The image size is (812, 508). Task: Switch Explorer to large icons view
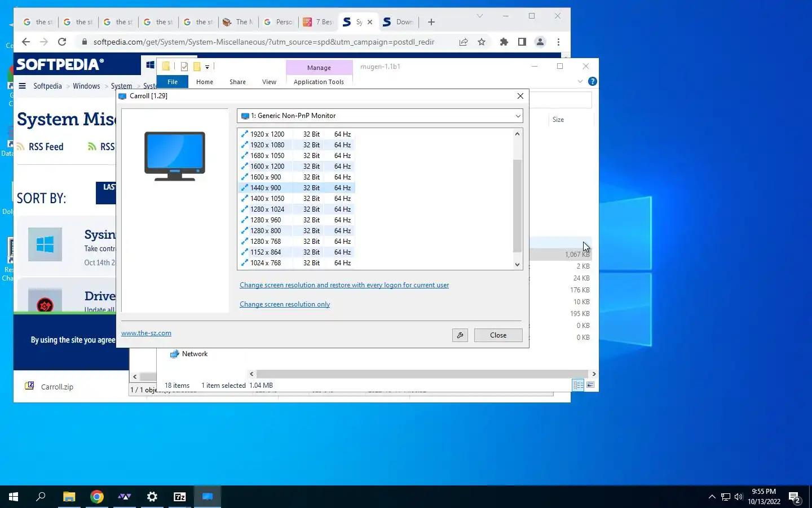point(590,385)
